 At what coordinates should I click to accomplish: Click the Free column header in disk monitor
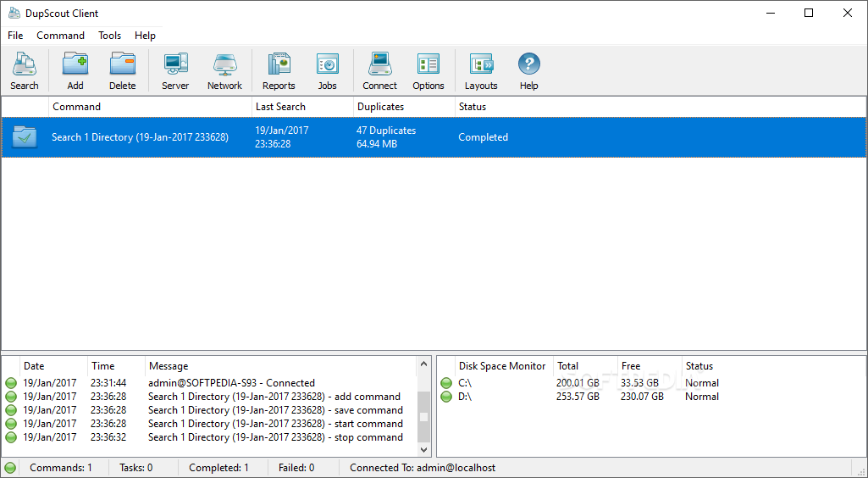tap(650, 366)
